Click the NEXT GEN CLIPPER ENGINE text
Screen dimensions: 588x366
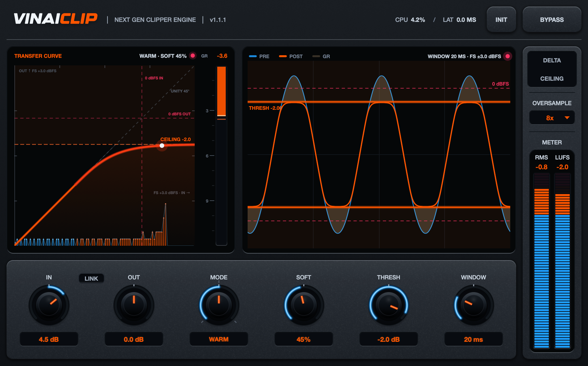point(155,20)
